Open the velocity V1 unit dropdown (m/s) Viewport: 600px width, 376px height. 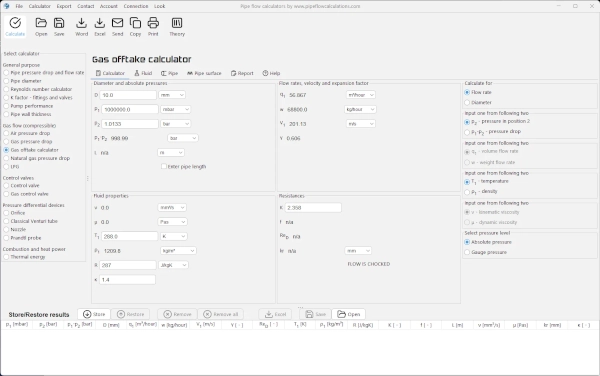pyautogui.click(x=360, y=124)
